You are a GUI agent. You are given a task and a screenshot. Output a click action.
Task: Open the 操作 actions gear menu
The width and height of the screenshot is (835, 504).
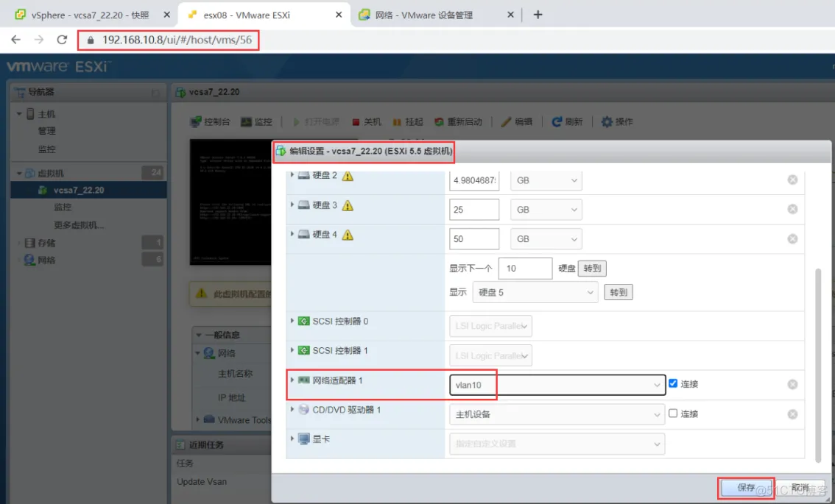(x=617, y=122)
